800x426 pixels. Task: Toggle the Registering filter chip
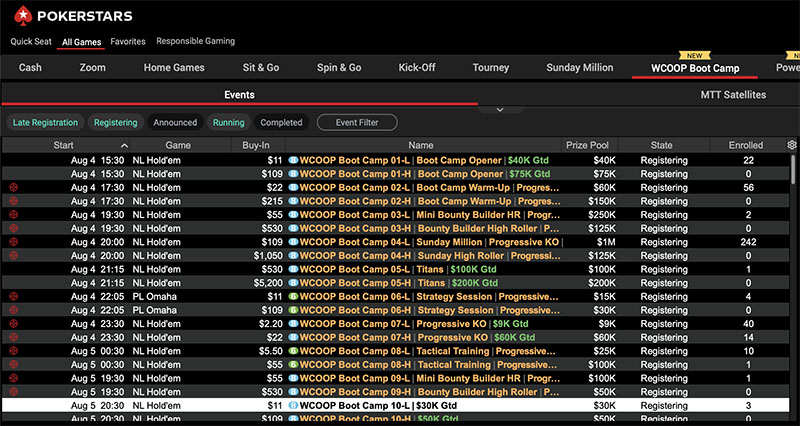[x=115, y=123]
